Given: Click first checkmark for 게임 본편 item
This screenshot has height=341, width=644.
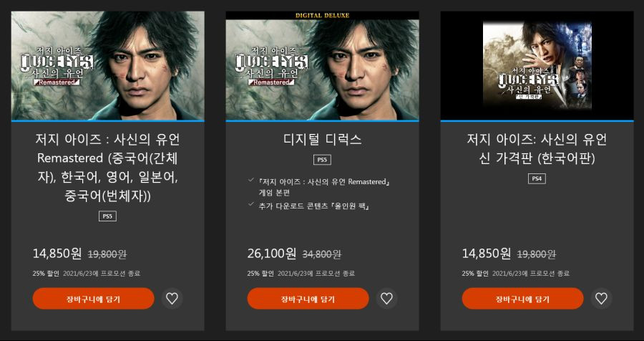Looking at the screenshot, I should [251, 180].
